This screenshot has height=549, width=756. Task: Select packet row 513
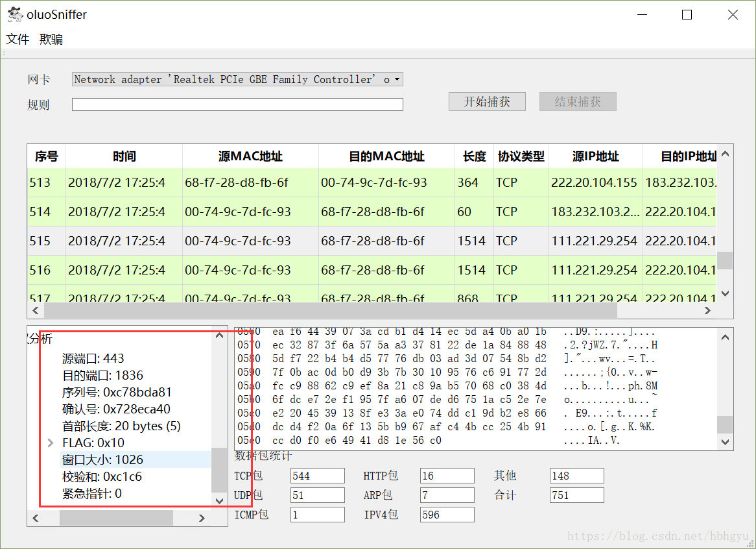[372, 182]
